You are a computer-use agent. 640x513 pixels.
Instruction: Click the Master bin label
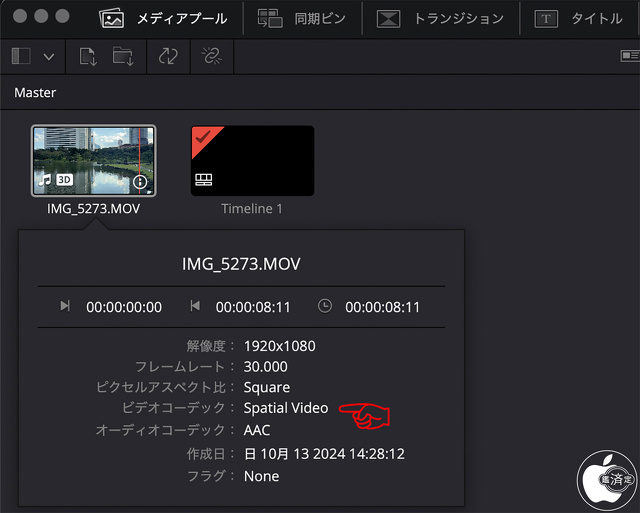[35, 93]
